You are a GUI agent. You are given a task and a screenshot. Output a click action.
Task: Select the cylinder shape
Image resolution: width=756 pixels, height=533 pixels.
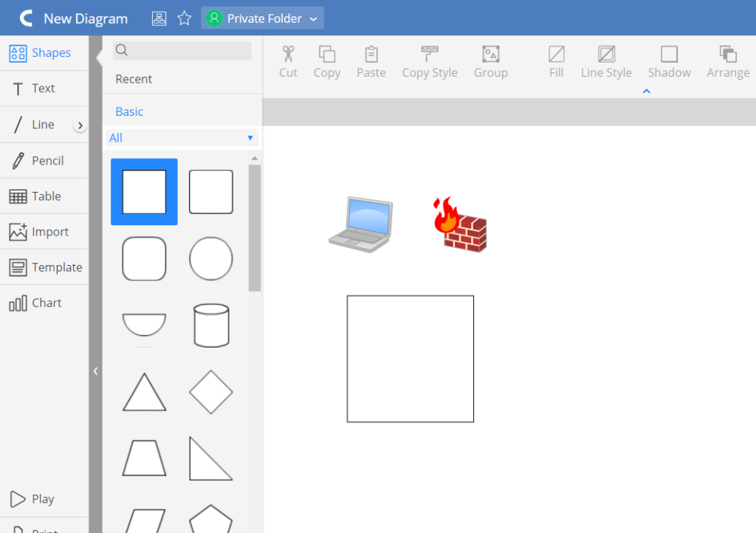211,326
